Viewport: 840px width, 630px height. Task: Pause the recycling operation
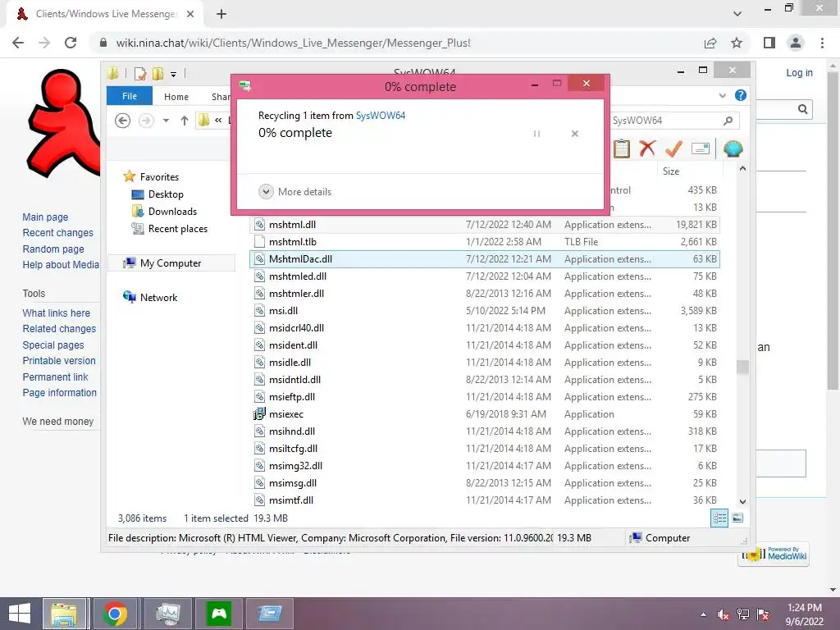pos(536,134)
